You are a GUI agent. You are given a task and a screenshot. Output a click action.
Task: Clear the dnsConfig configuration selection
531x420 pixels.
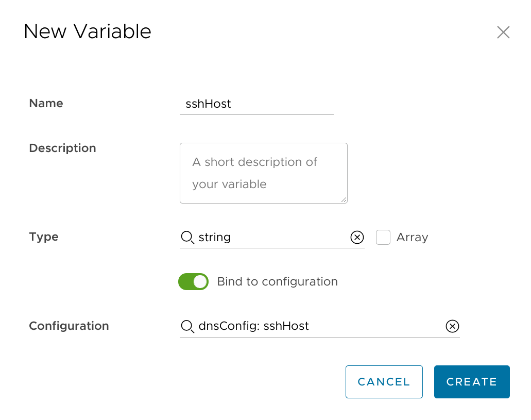(x=452, y=326)
